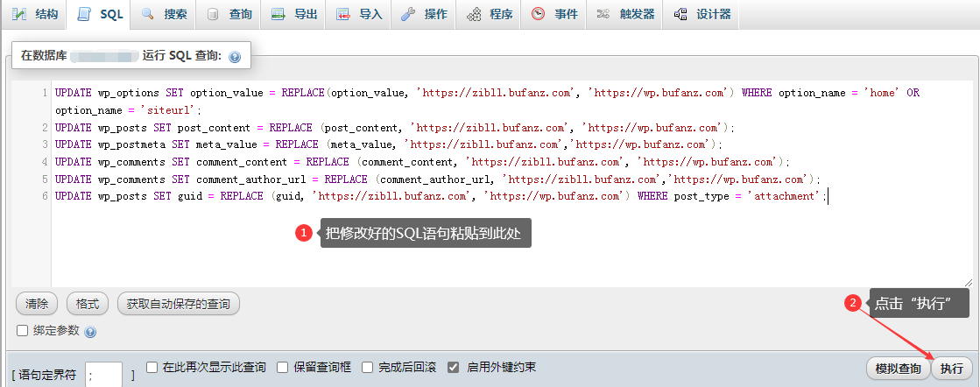Tick the 完成后回滚 checkbox
This screenshot has height=387, width=980.
(368, 368)
